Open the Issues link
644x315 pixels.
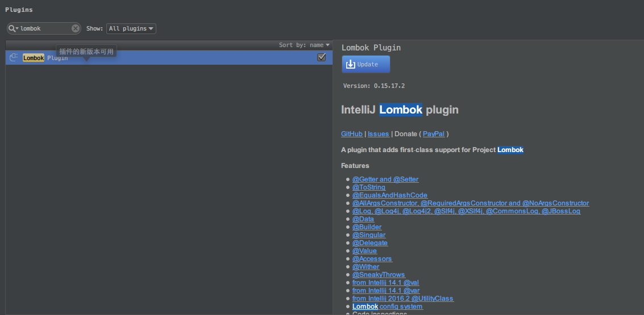pyautogui.click(x=378, y=134)
